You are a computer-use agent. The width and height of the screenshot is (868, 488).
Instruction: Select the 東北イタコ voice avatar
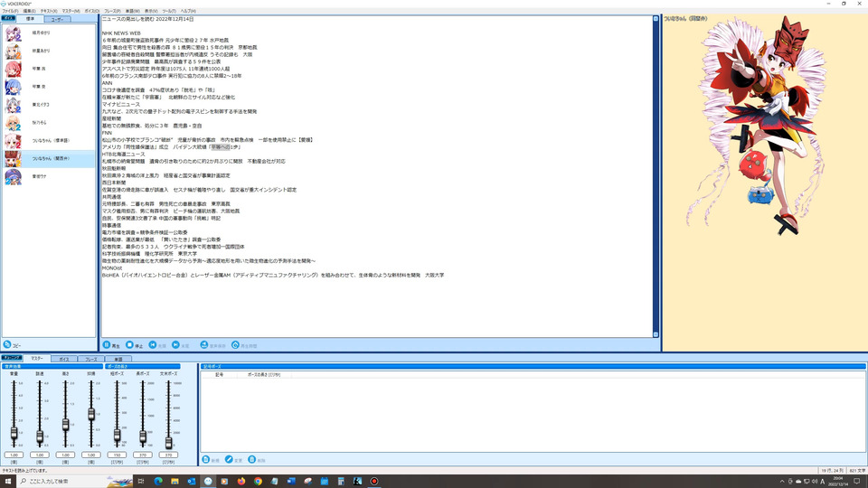click(13, 105)
